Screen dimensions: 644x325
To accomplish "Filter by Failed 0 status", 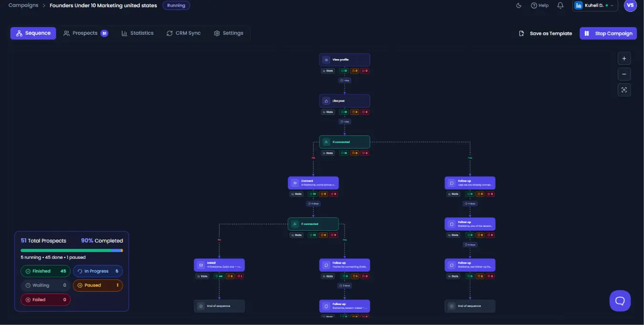I will 46,300.
